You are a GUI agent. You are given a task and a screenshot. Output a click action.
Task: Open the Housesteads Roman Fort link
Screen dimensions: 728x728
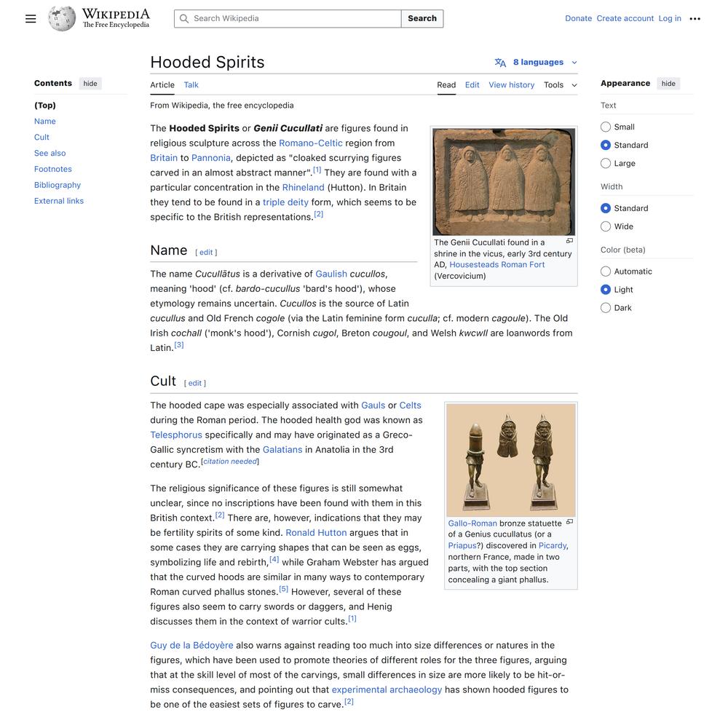[496, 265]
